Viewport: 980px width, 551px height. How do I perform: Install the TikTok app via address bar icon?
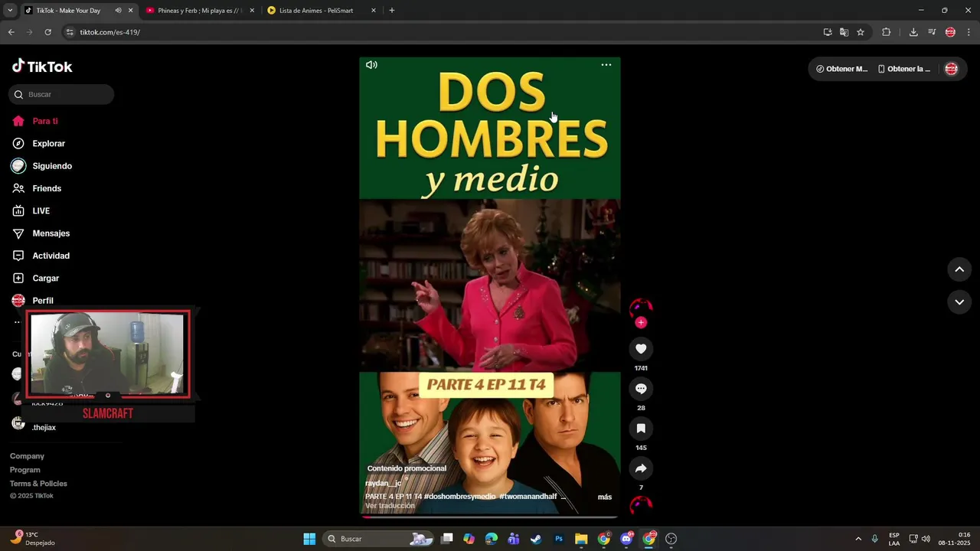[x=828, y=32]
